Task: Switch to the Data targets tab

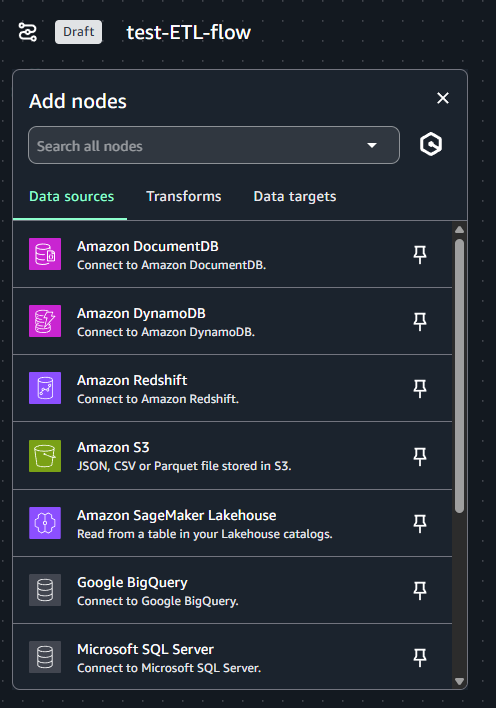Action: point(295,196)
